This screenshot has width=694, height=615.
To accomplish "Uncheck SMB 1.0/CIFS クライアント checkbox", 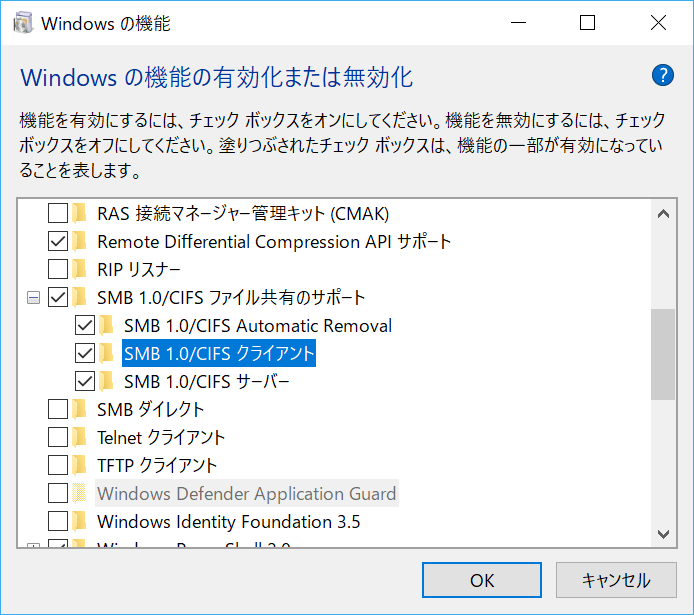I will [85, 353].
